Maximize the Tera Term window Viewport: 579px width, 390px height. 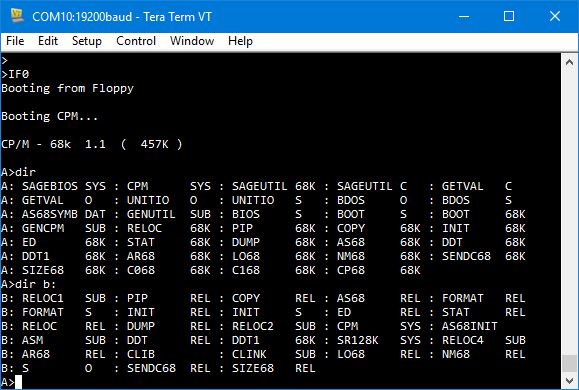pos(509,16)
